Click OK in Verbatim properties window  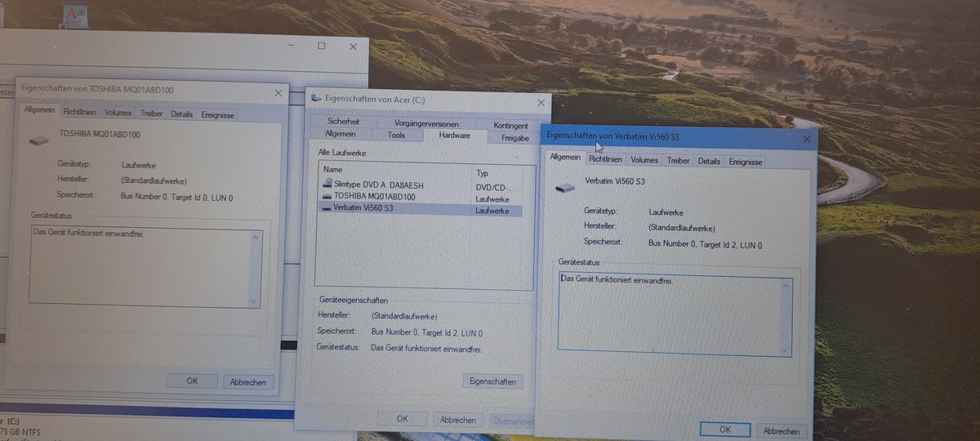click(x=725, y=430)
